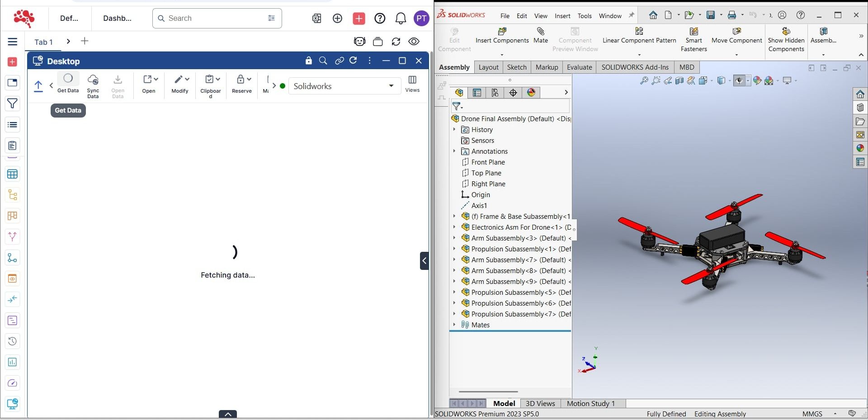Open the Motion Study 1 tab
This screenshot has height=420, width=868.
pyautogui.click(x=590, y=403)
